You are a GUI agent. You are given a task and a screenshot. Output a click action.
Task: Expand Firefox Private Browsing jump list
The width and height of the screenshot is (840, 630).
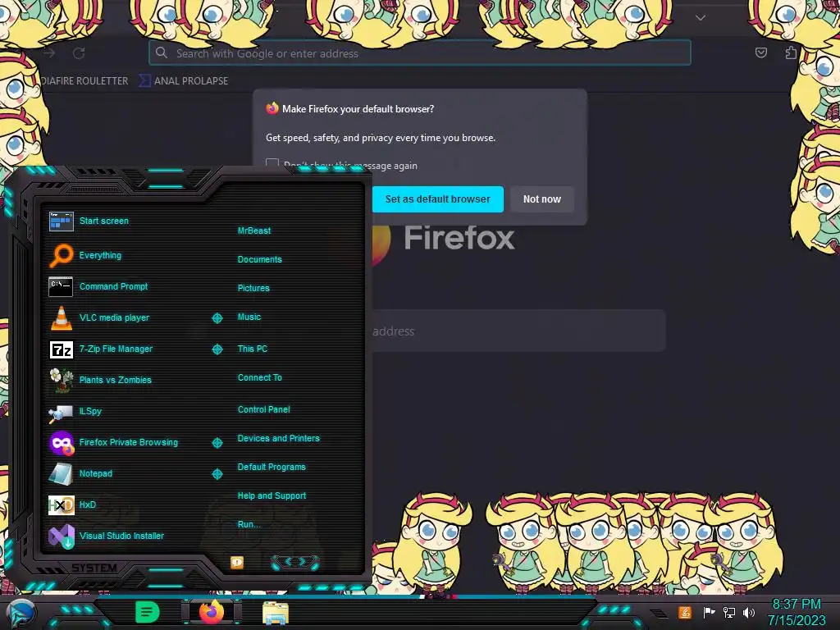pos(217,442)
